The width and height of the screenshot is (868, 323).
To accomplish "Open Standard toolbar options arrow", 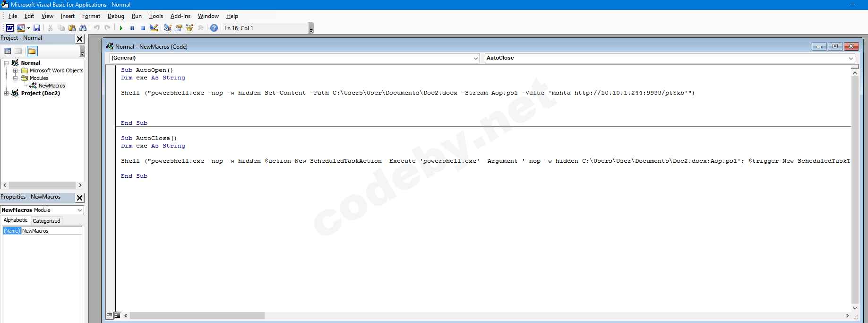I will point(311,28).
